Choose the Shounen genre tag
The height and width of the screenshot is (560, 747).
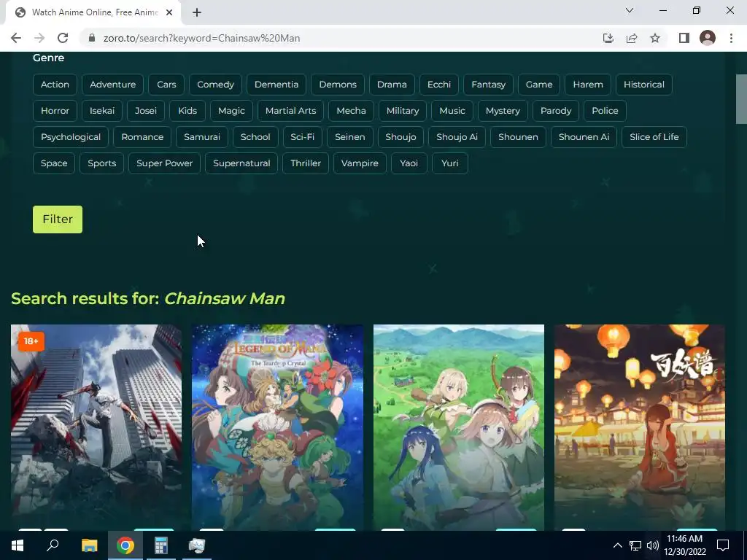518,136
